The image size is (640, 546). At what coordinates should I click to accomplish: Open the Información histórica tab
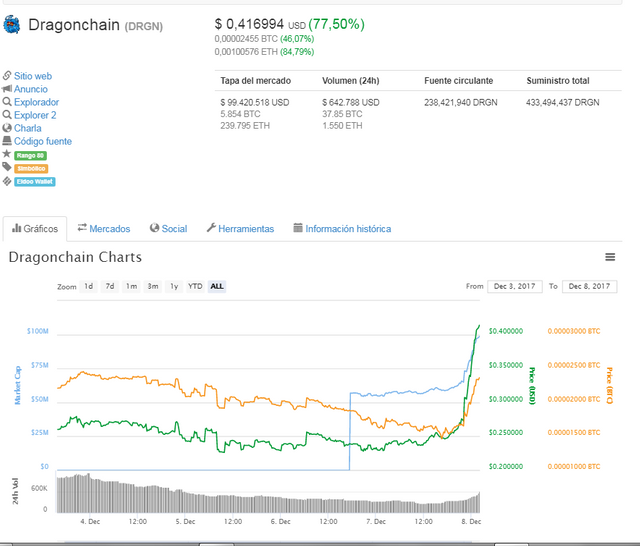click(x=342, y=229)
